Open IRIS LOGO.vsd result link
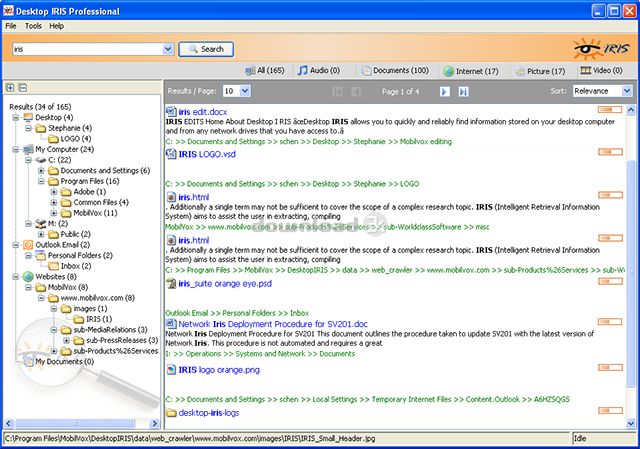The height and width of the screenshot is (449, 640). (207, 154)
